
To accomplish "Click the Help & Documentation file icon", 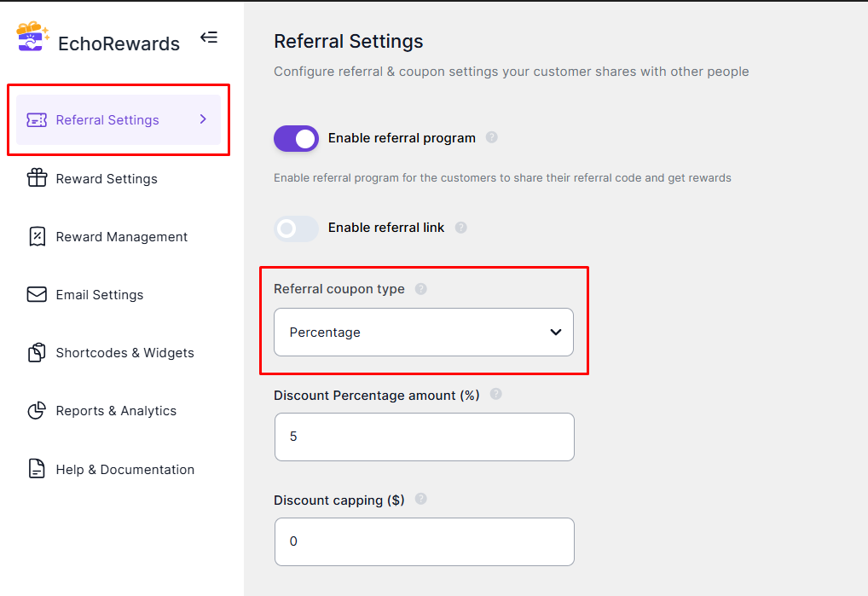I will coord(37,468).
